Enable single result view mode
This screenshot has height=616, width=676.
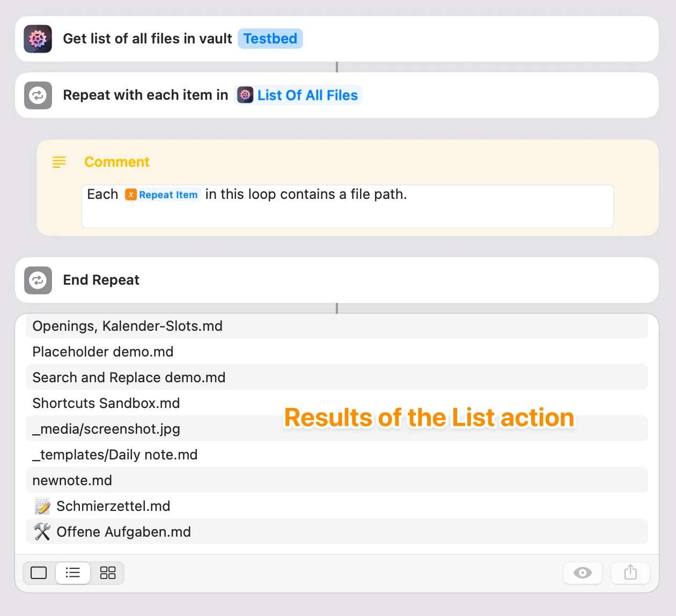[x=38, y=573]
